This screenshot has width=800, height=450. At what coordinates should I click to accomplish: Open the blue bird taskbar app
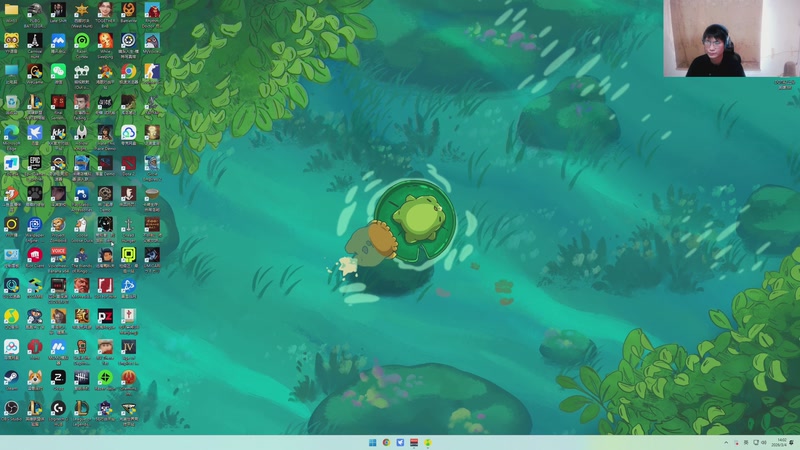click(400, 442)
